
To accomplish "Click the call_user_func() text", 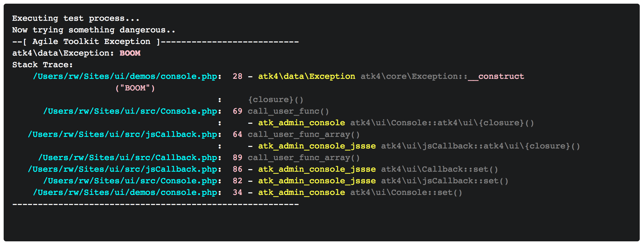I will pos(288,111).
